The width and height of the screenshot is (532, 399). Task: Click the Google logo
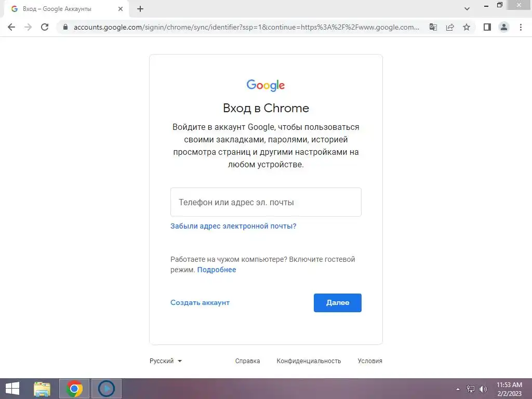[x=265, y=85]
